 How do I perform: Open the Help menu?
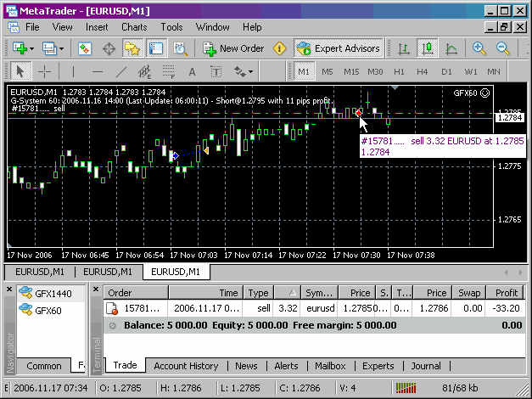tap(252, 27)
